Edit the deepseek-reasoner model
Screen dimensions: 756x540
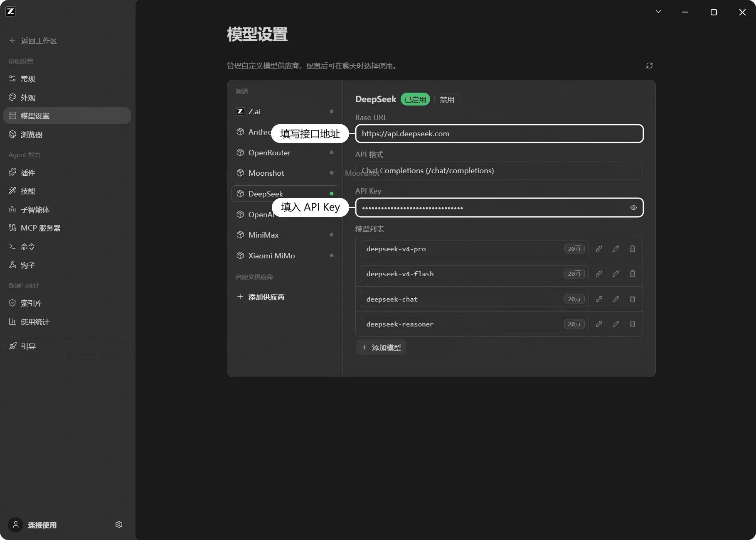pos(616,324)
